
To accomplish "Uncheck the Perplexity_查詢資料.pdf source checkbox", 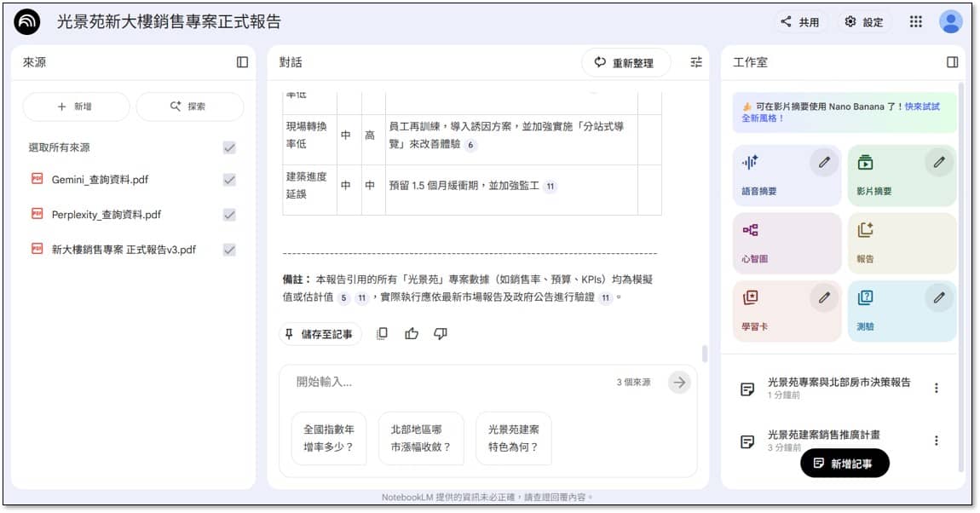I will (229, 215).
